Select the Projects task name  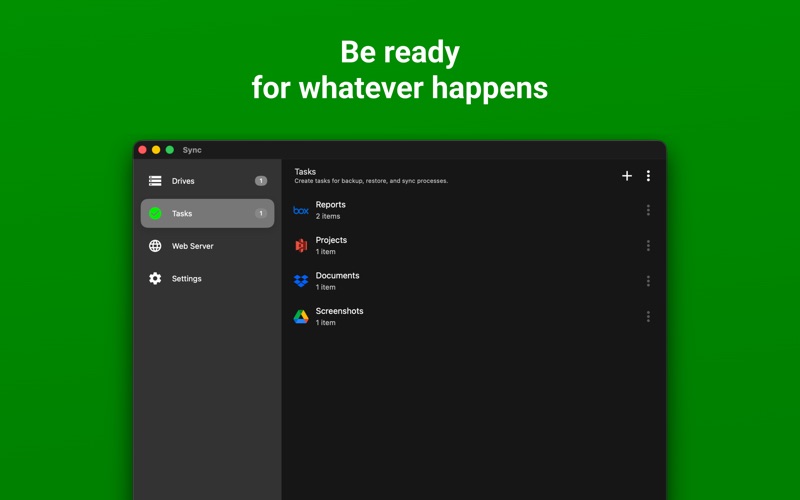coord(331,240)
